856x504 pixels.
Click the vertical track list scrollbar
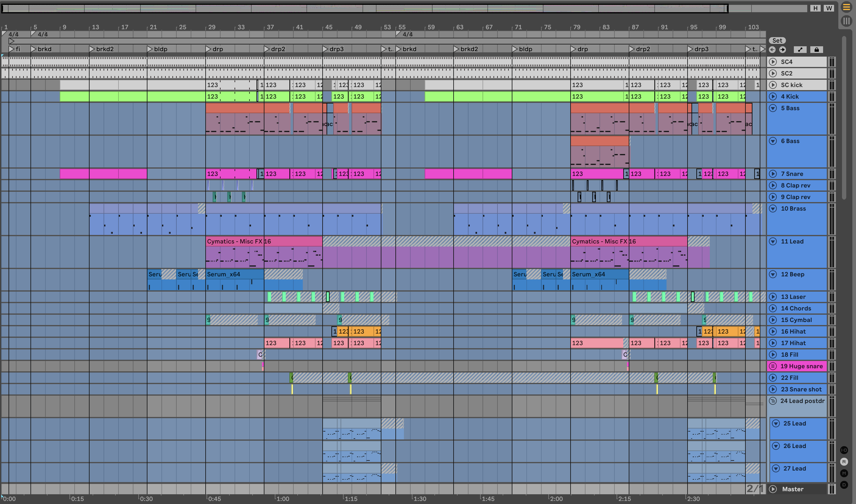pos(844,117)
